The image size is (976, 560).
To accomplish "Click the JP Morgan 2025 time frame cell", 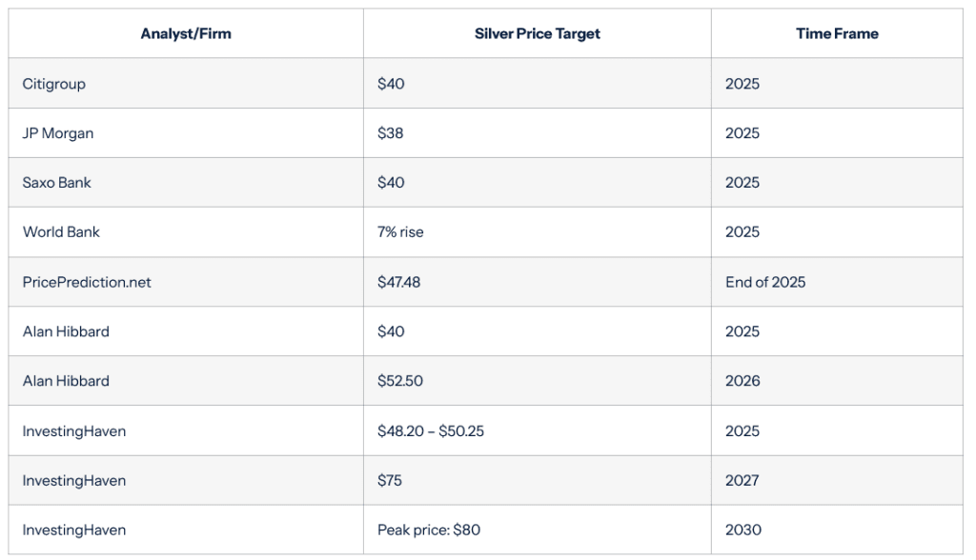I will click(742, 133).
